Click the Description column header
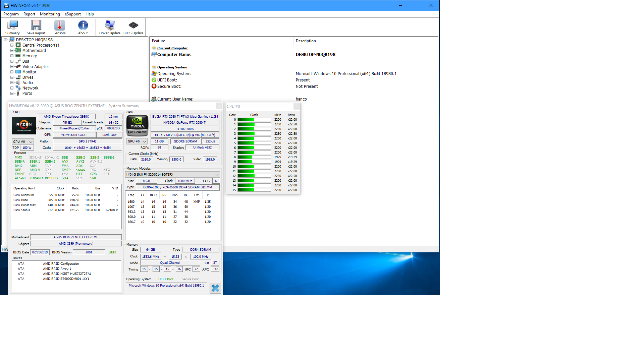The image size is (644, 362). pyautogui.click(x=362, y=41)
